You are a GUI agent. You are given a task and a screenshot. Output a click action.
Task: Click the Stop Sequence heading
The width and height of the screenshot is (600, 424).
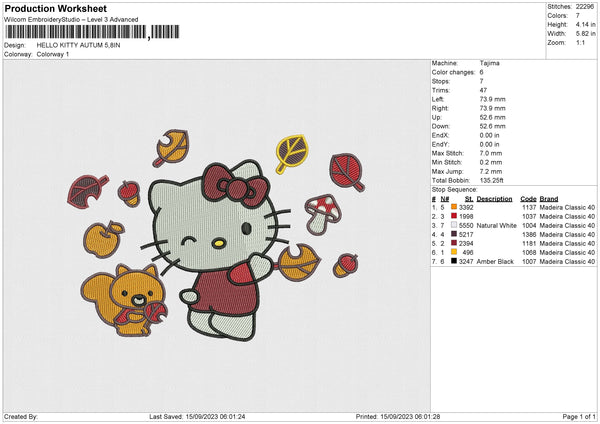coord(455,190)
